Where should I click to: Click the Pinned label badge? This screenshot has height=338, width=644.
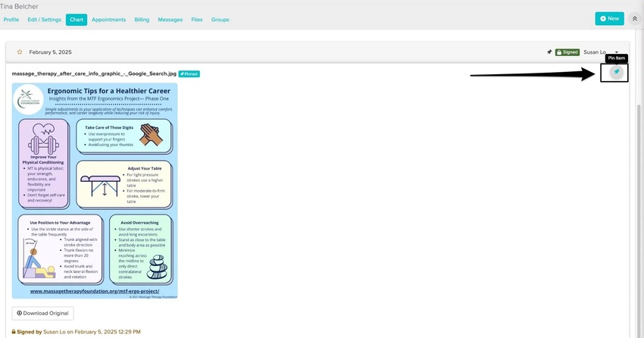(x=189, y=74)
